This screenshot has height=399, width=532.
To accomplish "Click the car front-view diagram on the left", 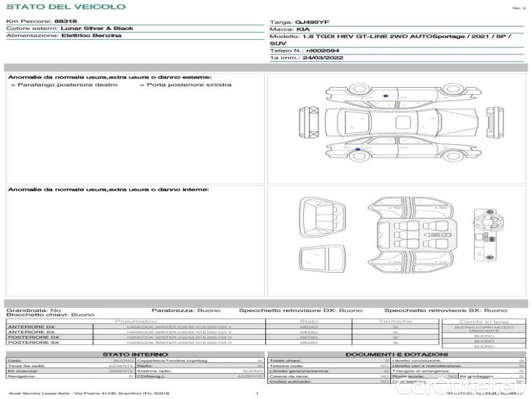I will pyautogui.click(x=306, y=122).
